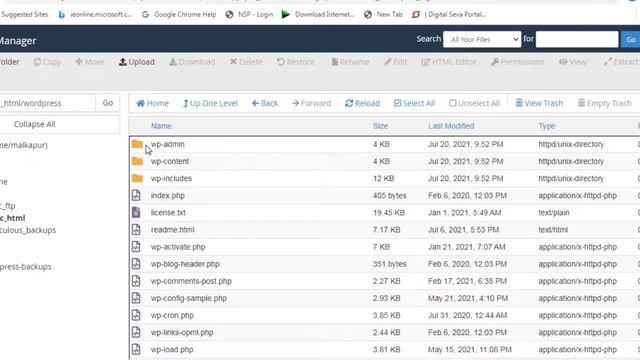Sort by Size column
The height and width of the screenshot is (360, 640).
[380, 126]
